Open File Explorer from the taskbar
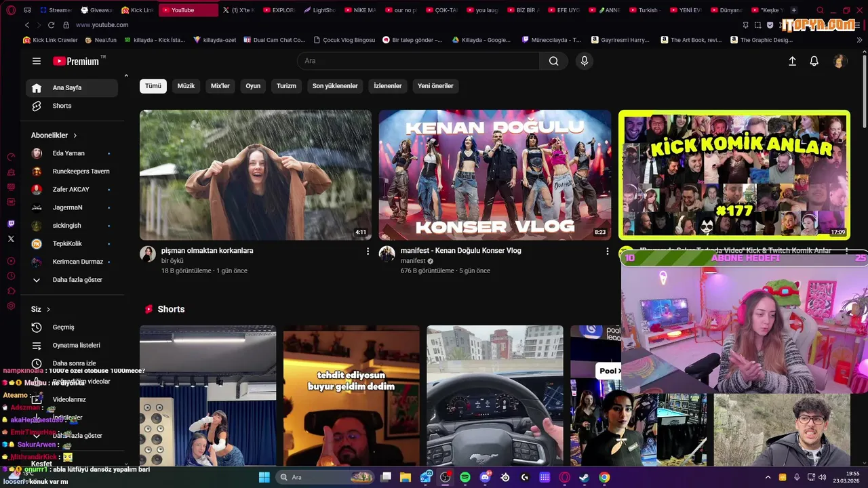This screenshot has height=488, width=868. [406, 477]
